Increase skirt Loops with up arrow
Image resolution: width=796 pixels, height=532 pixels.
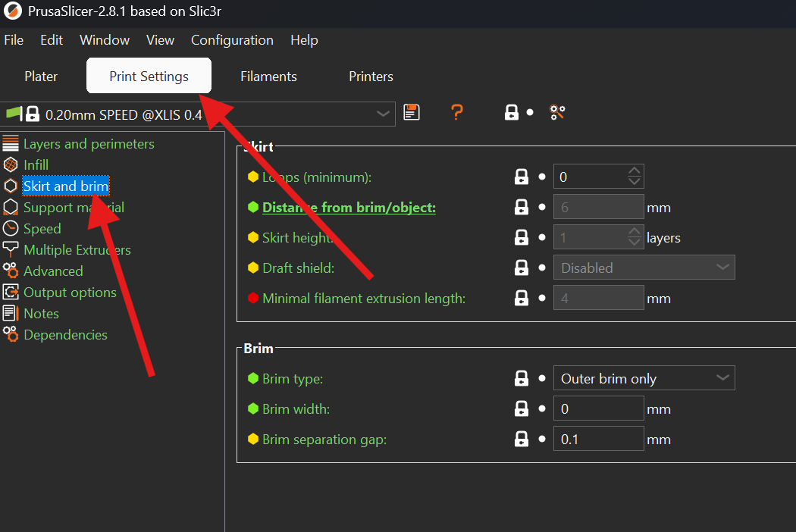(x=635, y=172)
